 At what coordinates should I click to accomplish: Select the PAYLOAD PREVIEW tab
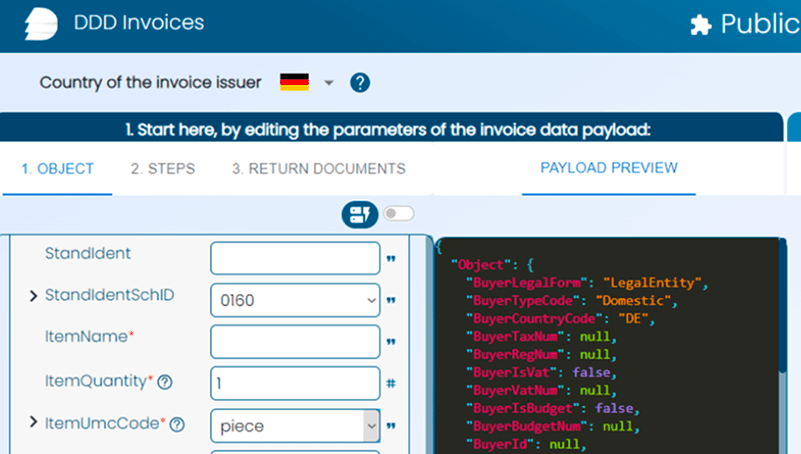tap(608, 168)
